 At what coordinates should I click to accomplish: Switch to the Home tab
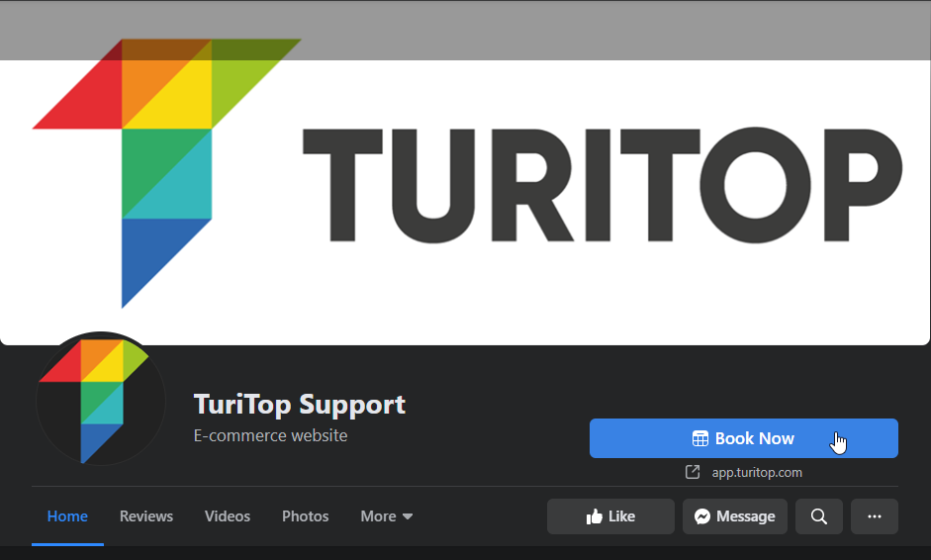(67, 516)
